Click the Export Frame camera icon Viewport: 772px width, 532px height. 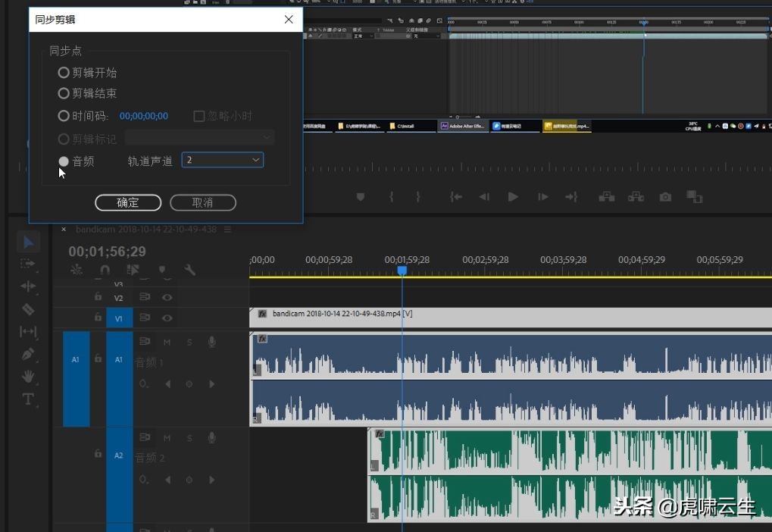point(665,197)
